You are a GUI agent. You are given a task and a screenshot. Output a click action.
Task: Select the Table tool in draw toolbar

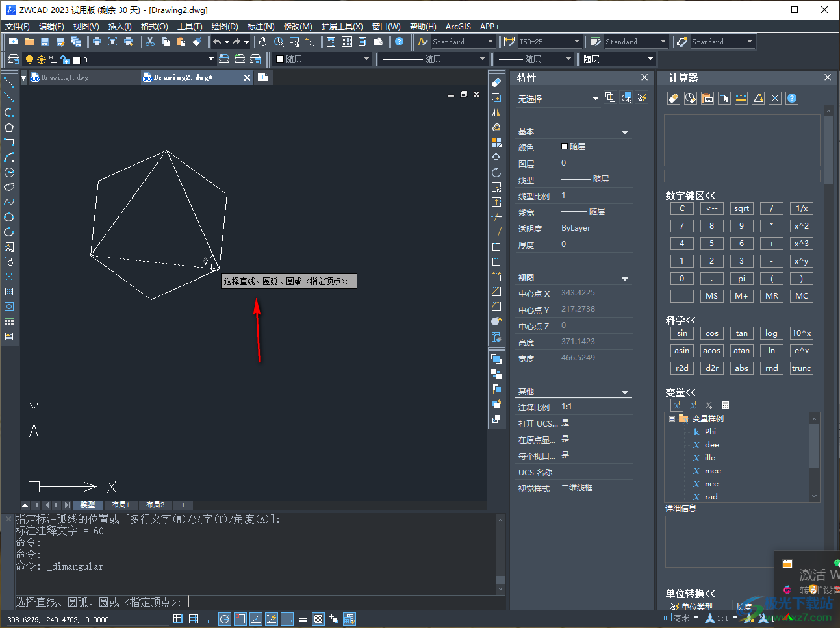[x=9, y=321]
